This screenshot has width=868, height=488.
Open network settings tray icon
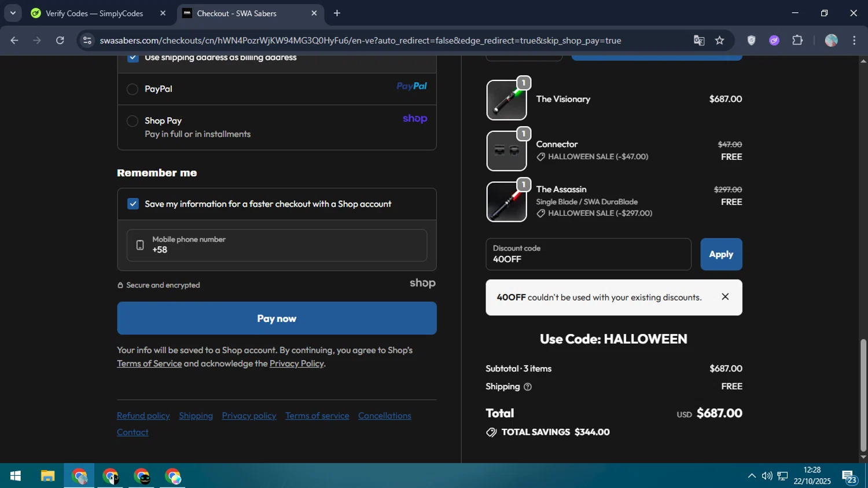782,476
